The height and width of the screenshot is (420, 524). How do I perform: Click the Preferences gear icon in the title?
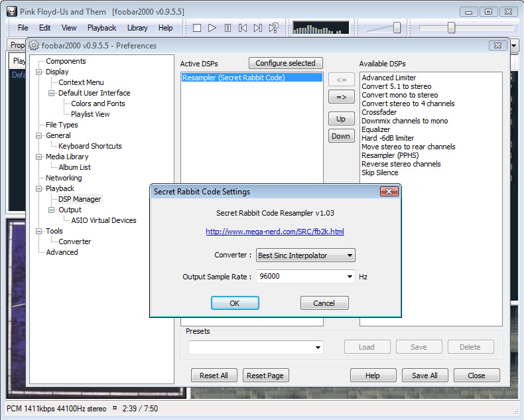(34, 45)
